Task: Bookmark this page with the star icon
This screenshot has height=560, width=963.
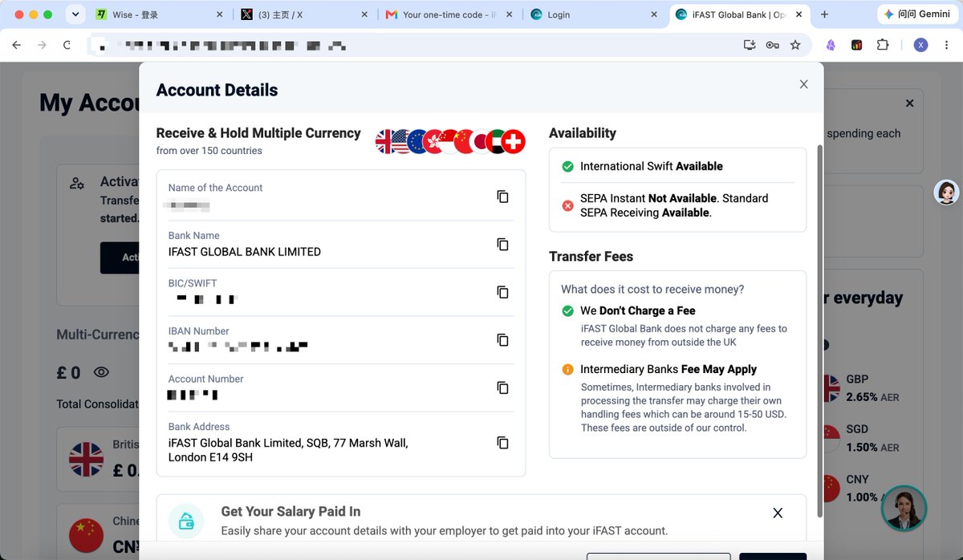Action: coord(795,45)
